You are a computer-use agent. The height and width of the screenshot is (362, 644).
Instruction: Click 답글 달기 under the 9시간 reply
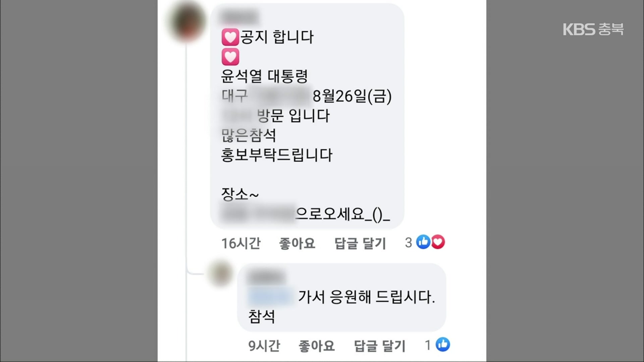[380, 346]
